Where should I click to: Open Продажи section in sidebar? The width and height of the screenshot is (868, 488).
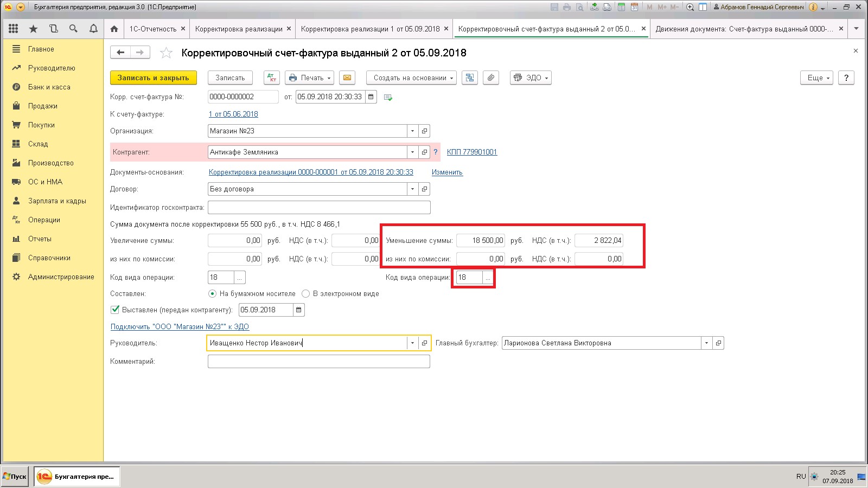(43, 106)
